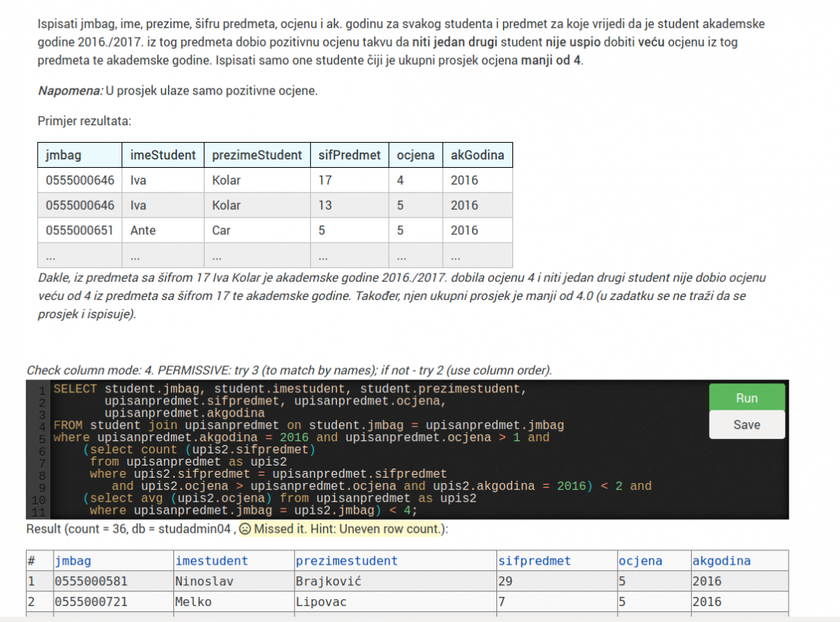Click the 'Primjer rezultata:' label
840x622 pixels.
pos(84,121)
